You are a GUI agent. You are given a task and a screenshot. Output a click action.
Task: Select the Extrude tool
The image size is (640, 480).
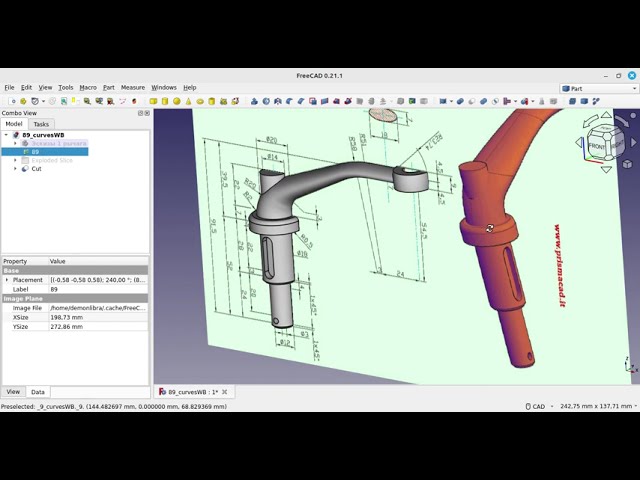(254, 101)
